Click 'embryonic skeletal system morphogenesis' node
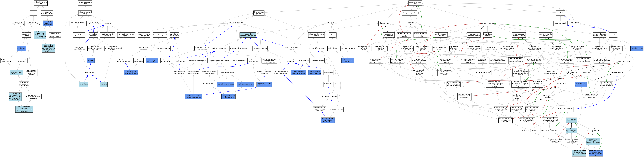 pos(194,97)
